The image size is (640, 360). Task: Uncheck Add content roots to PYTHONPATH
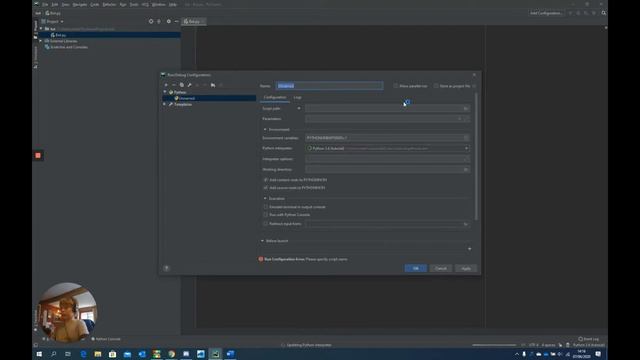pos(266,180)
